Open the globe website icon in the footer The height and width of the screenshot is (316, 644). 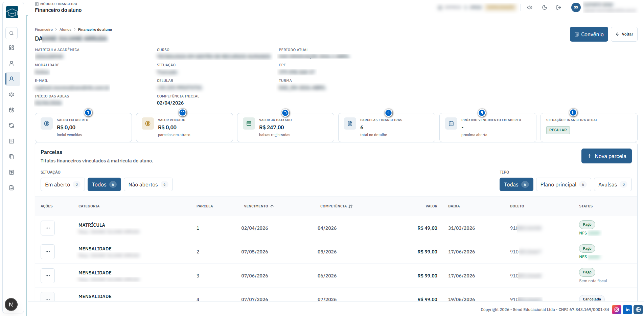[638, 310]
